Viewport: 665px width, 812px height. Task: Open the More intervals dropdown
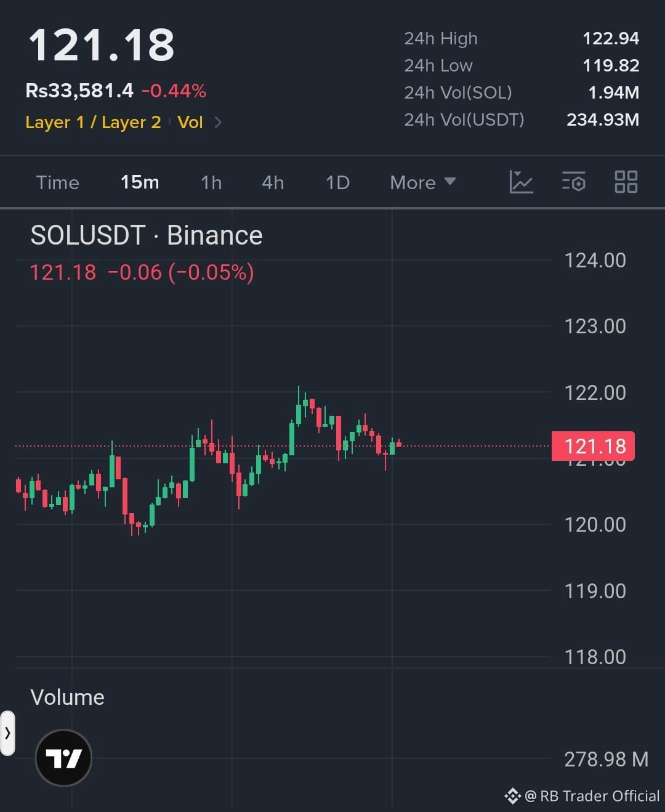point(422,182)
